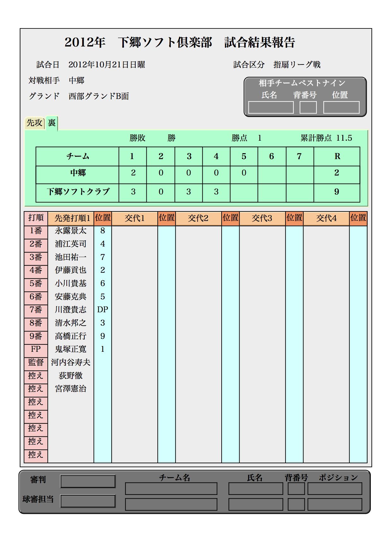
Task: Click the DP position of 川澄貴志
Action: [x=103, y=310]
